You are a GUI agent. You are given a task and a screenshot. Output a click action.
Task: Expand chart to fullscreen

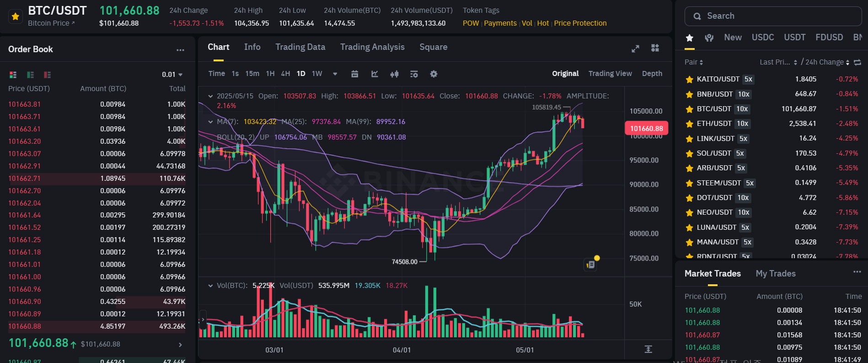(x=635, y=49)
